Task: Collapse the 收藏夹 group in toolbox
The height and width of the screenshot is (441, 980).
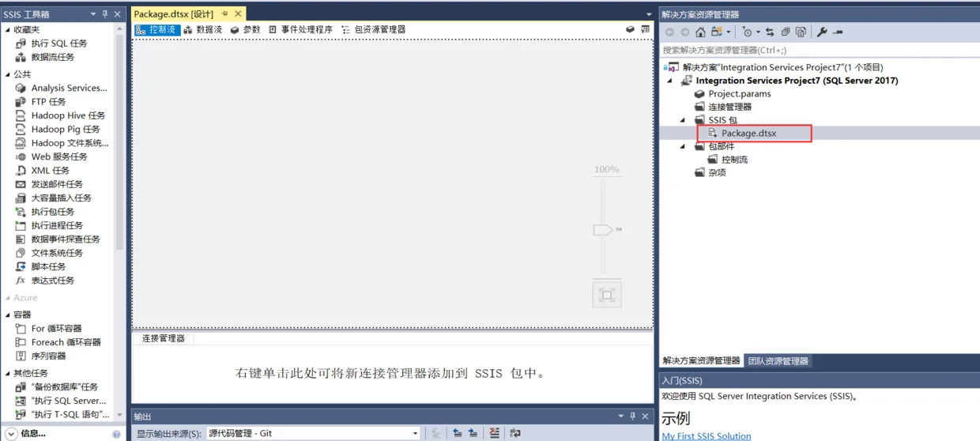Action: pos(8,30)
